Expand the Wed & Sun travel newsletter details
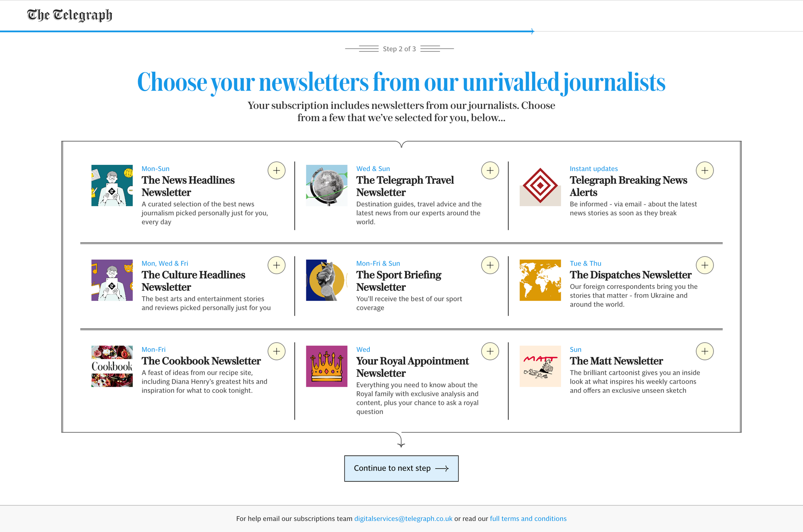The image size is (803, 532). point(489,171)
